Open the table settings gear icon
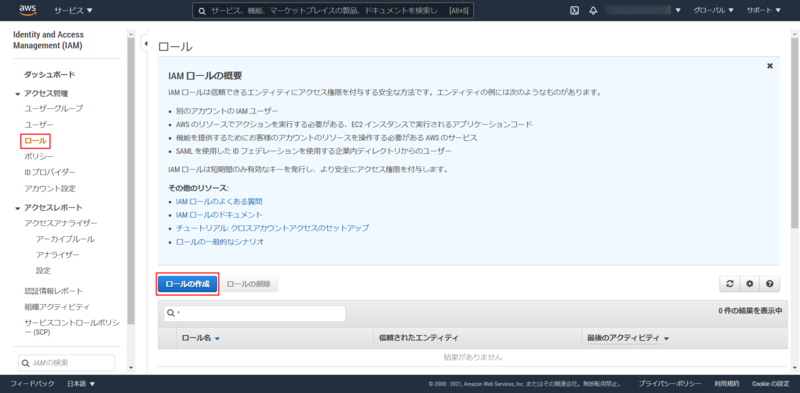 pyautogui.click(x=749, y=284)
